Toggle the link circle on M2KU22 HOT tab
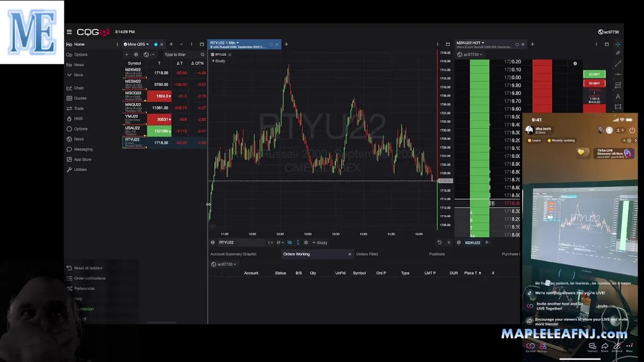This screenshot has width=644, height=362. pos(517,44)
